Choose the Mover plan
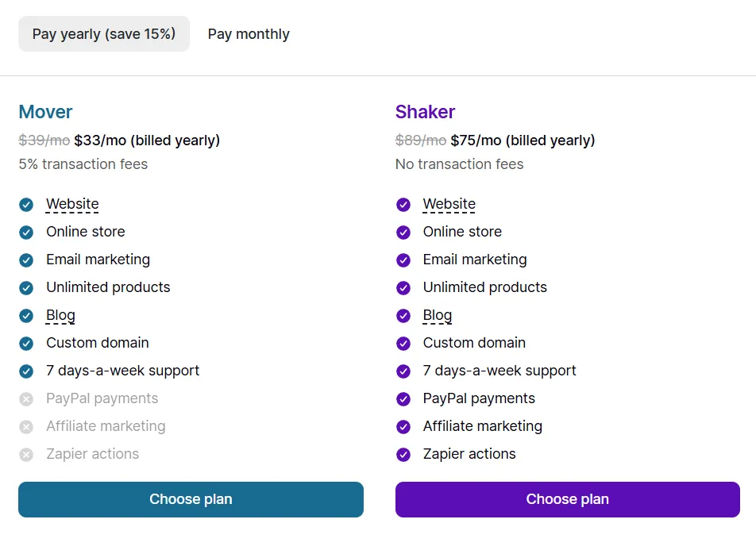Viewport: 756px width, 550px height. tap(191, 499)
